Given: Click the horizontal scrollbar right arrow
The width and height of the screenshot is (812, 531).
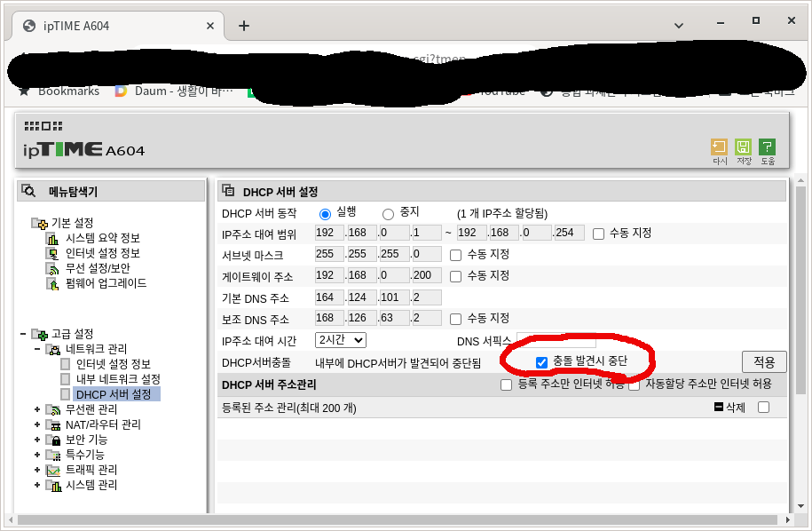Looking at the screenshot, I should pyautogui.click(x=787, y=519).
